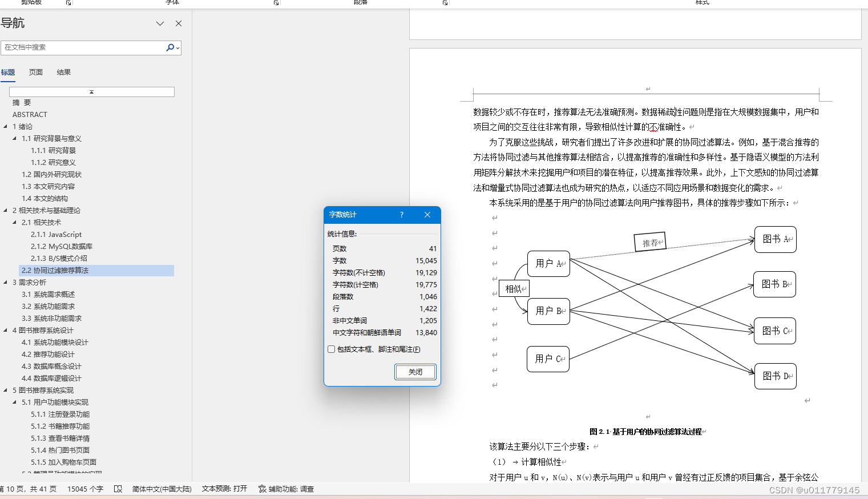The width and height of the screenshot is (868, 499).
Task: Click in the 在文档中搜索 search field
Action: [83, 47]
